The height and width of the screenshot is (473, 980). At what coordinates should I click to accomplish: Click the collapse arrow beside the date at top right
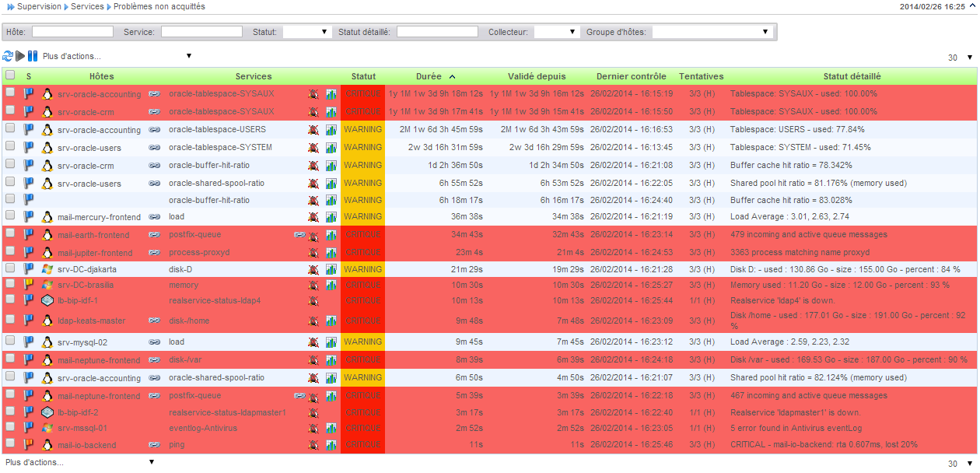click(x=974, y=5)
